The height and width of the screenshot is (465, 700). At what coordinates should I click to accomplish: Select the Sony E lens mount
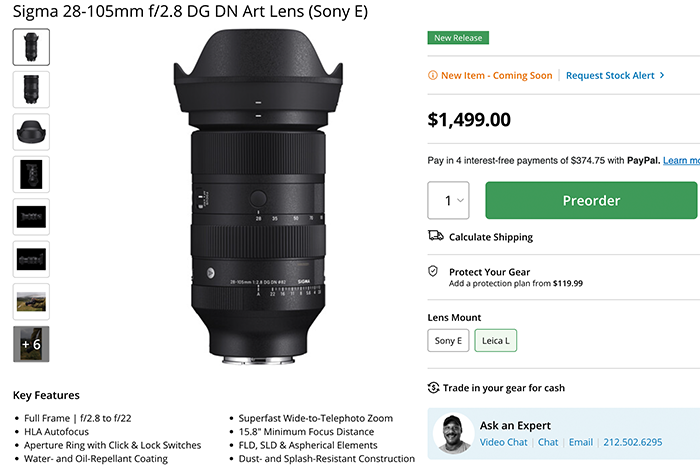[447, 341]
